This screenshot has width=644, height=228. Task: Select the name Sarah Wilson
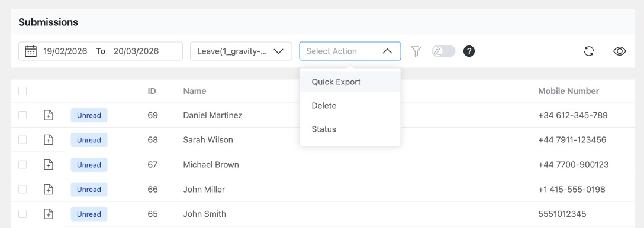(x=208, y=140)
